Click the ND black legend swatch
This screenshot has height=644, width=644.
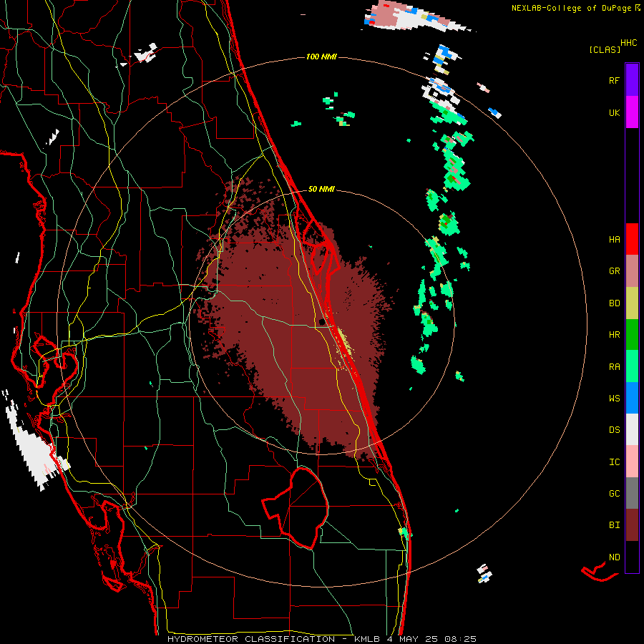(632, 557)
